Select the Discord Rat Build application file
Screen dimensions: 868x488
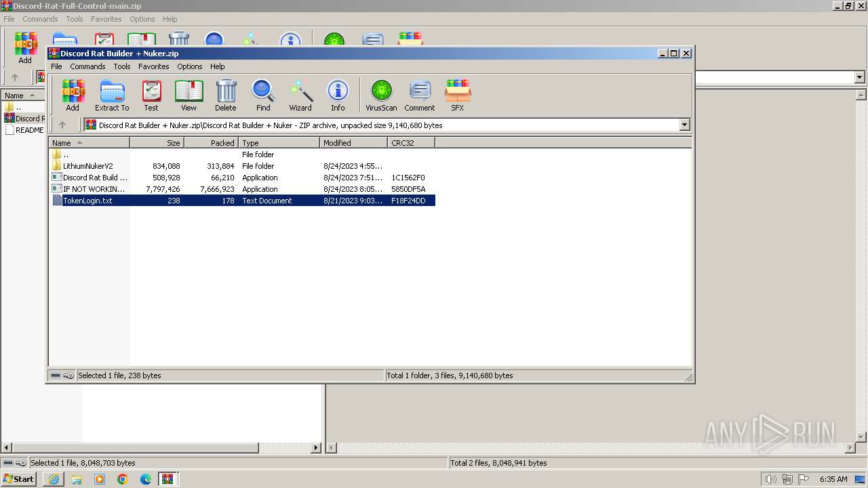tap(90, 178)
